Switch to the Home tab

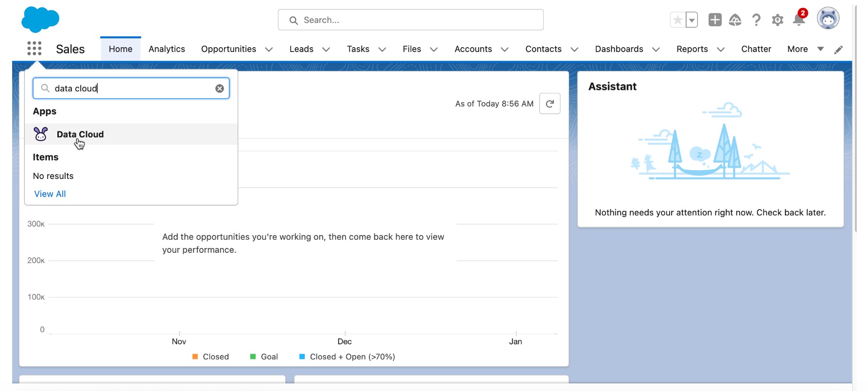coord(121,49)
